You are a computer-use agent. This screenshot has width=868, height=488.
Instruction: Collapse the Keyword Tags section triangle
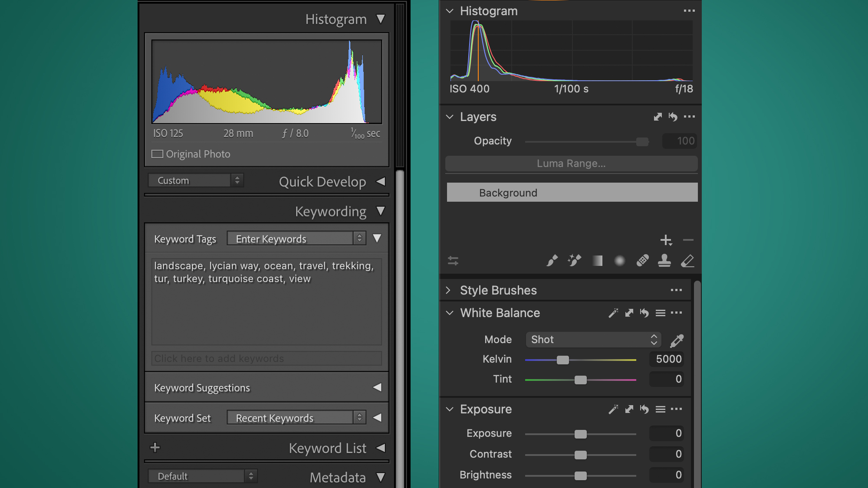377,239
